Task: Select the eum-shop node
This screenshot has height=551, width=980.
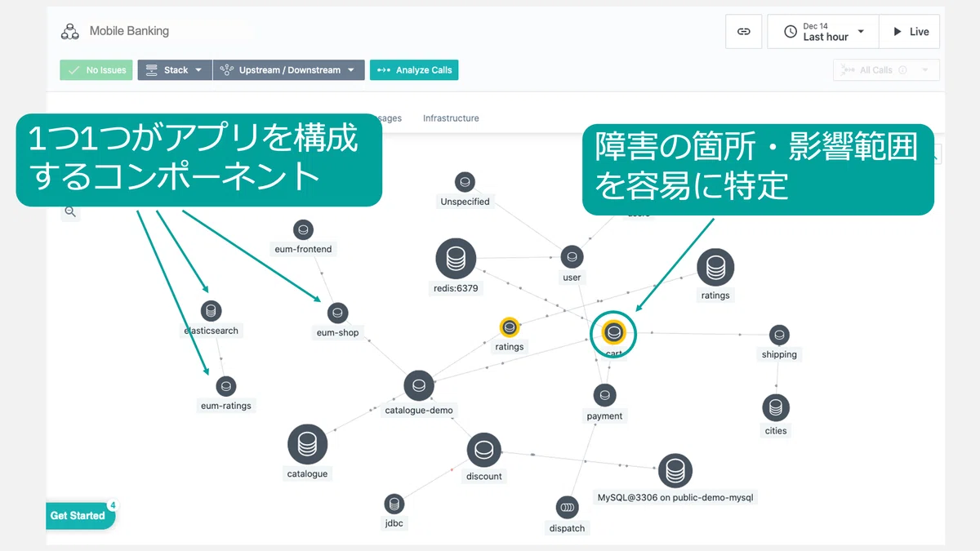Action: tap(337, 313)
